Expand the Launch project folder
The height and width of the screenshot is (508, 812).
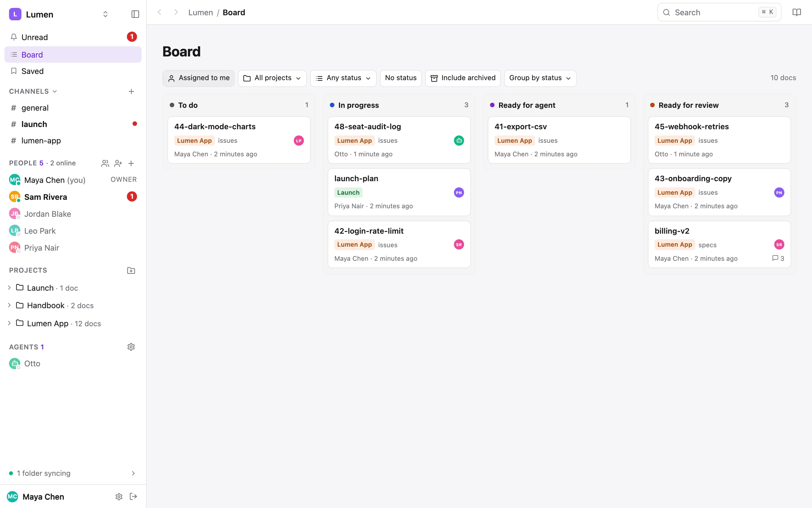pos(9,288)
